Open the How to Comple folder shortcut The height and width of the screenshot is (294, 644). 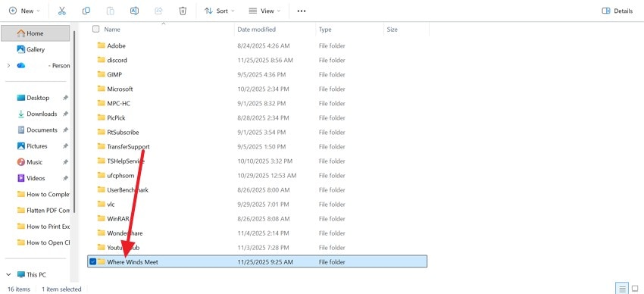(x=43, y=194)
